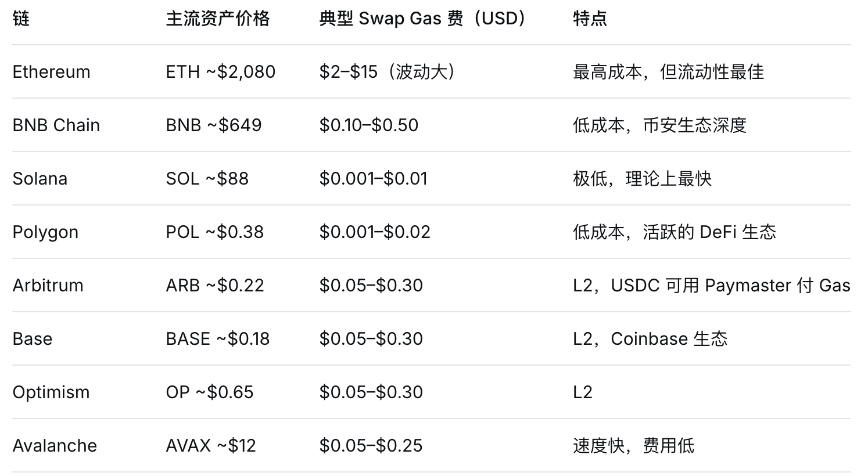868x476 pixels.
Task: Click the Solana row name
Action: click(x=40, y=179)
